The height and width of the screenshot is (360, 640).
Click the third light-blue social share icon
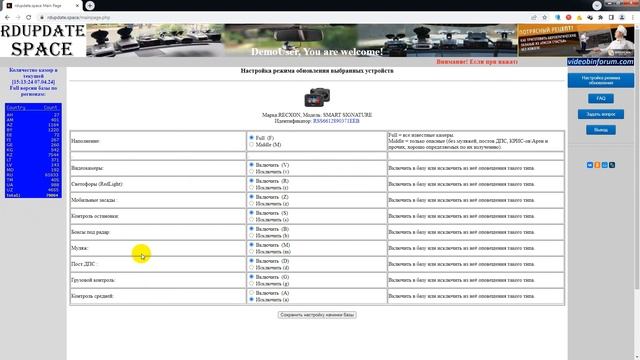point(604,165)
